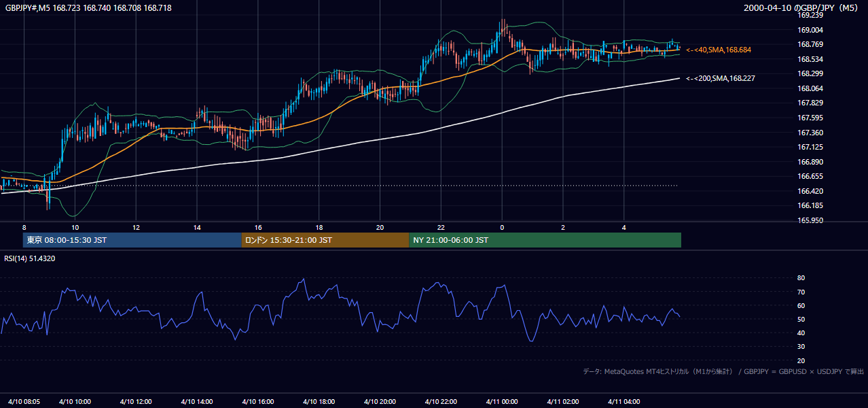Click the 4/10 12:00 date label

click(x=136, y=401)
